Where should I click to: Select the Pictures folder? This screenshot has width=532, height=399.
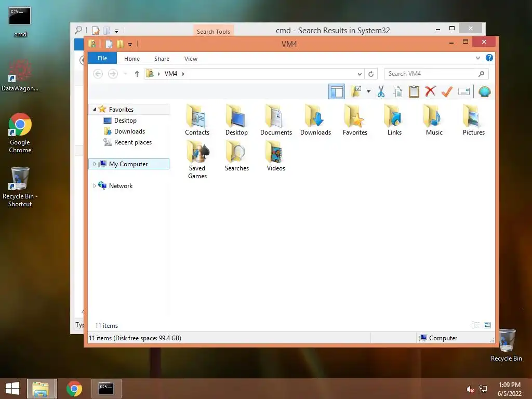point(474,120)
